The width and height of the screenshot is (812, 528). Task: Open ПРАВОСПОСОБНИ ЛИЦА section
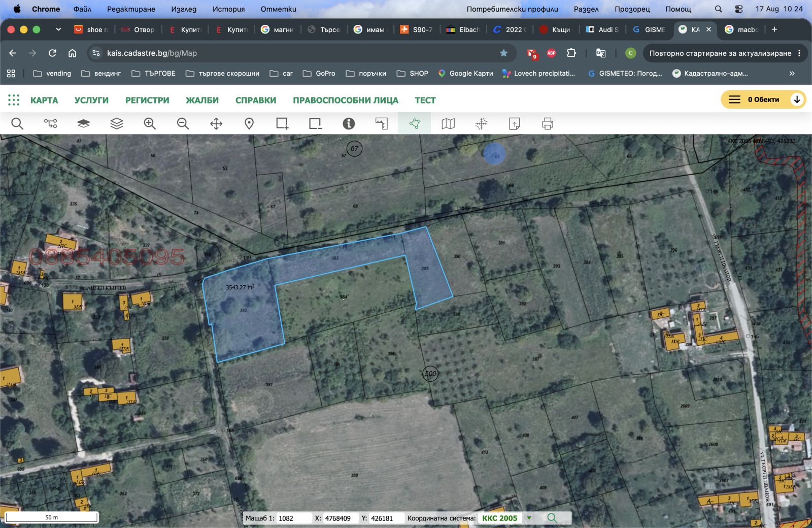346,100
